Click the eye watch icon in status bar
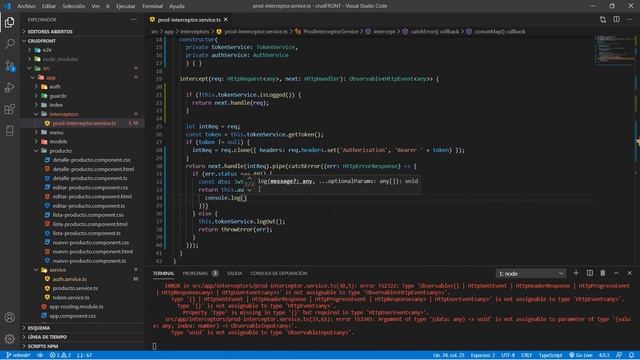This screenshot has height=360, width=640. [40, 355]
